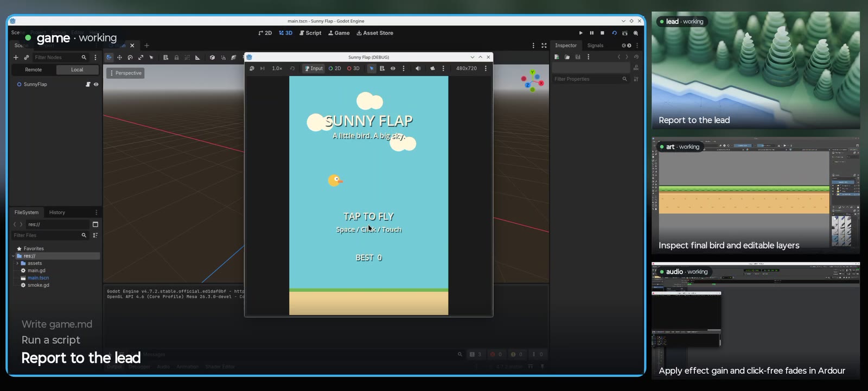The height and width of the screenshot is (391, 868).
Task: Open the FileSystem dock options menu
Action: tap(96, 212)
